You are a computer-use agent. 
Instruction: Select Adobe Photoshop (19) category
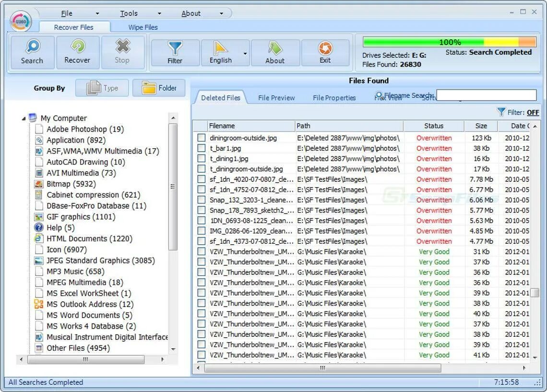(x=85, y=129)
